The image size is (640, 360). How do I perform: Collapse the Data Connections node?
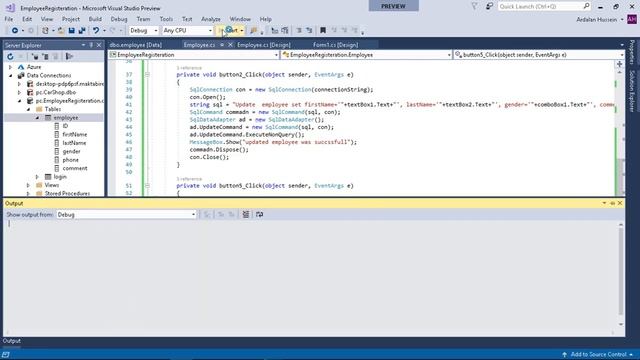pyautogui.click(x=11, y=76)
